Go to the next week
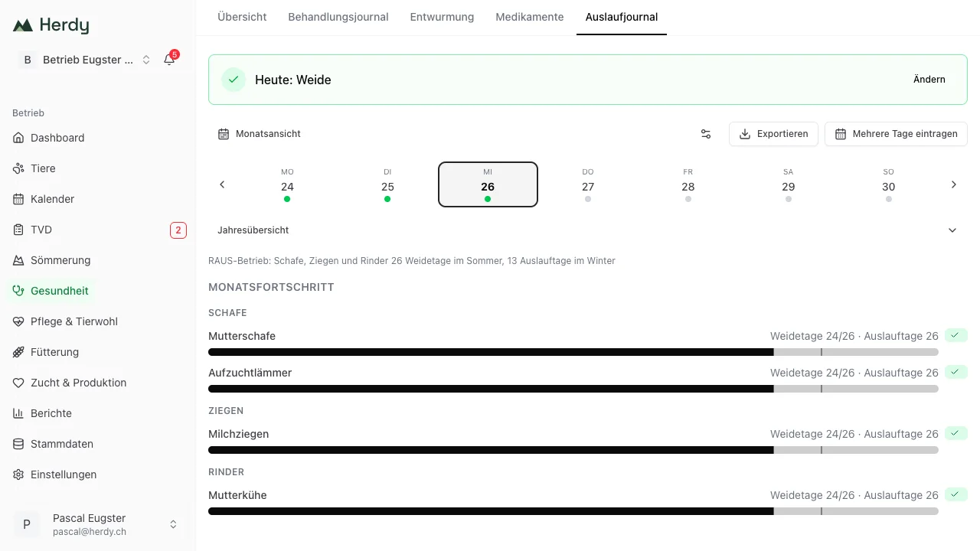 pos(954,184)
